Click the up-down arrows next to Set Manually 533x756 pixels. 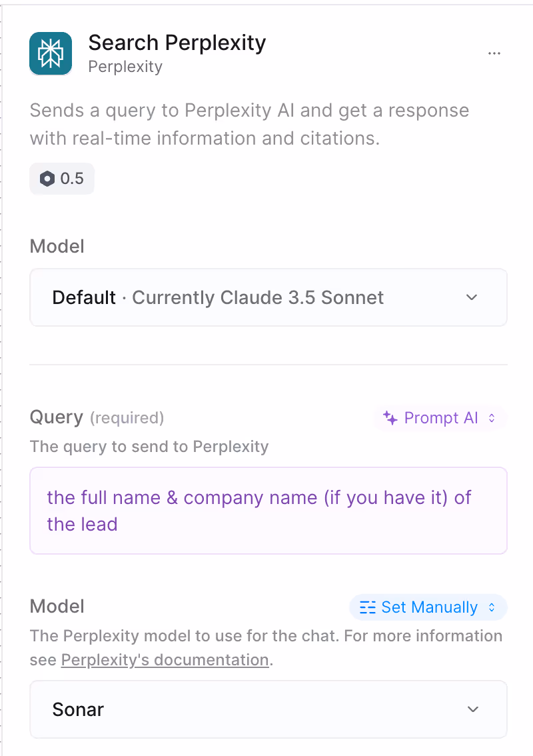(x=492, y=607)
